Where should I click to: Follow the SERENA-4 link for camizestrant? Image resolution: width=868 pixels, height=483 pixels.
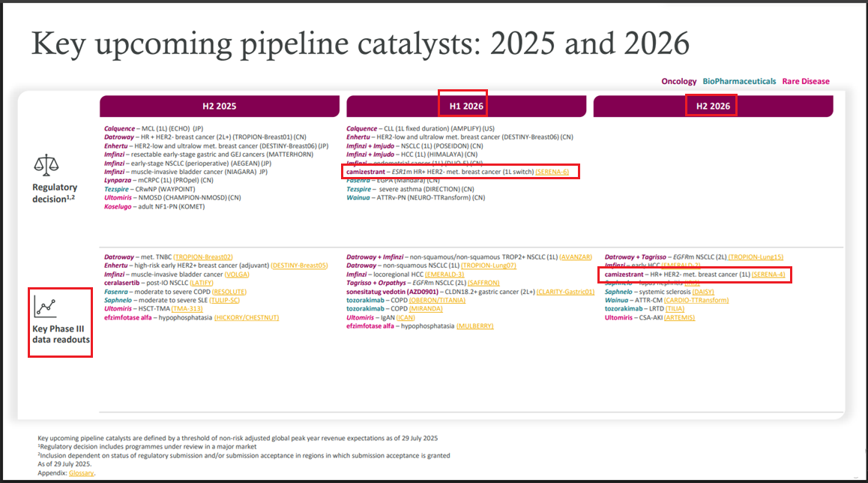click(x=768, y=274)
